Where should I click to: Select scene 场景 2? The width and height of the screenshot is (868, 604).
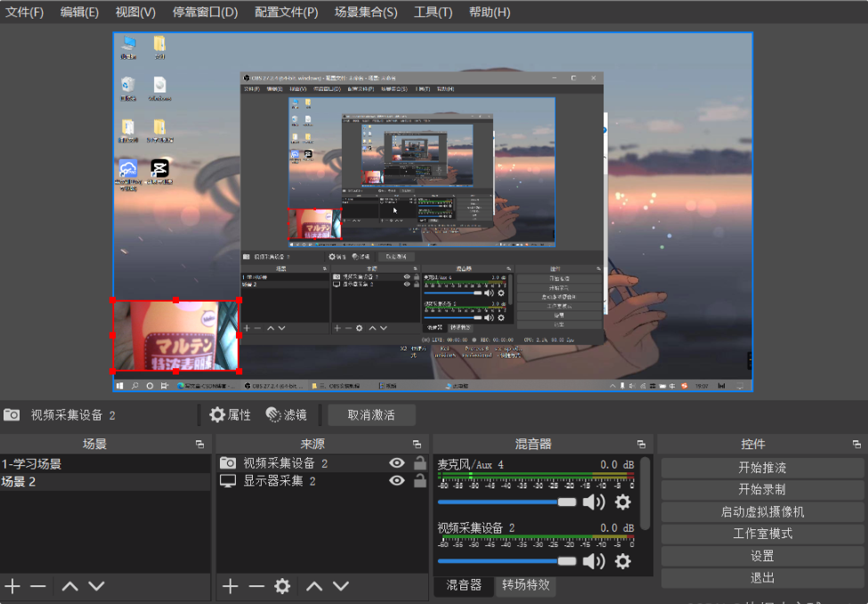pos(105,481)
